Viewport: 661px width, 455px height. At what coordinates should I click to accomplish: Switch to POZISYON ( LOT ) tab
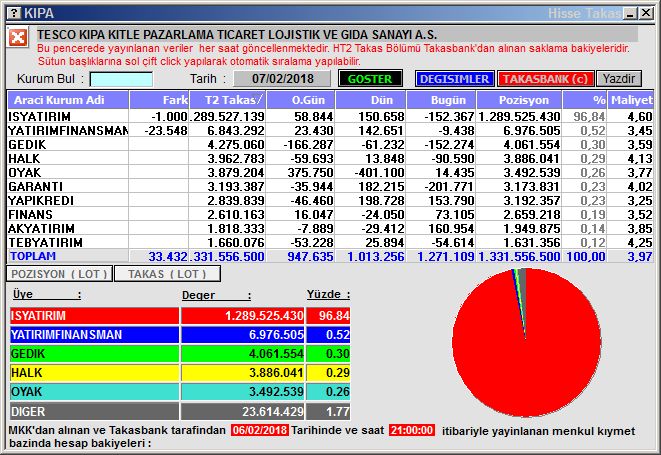click(x=59, y=274)
